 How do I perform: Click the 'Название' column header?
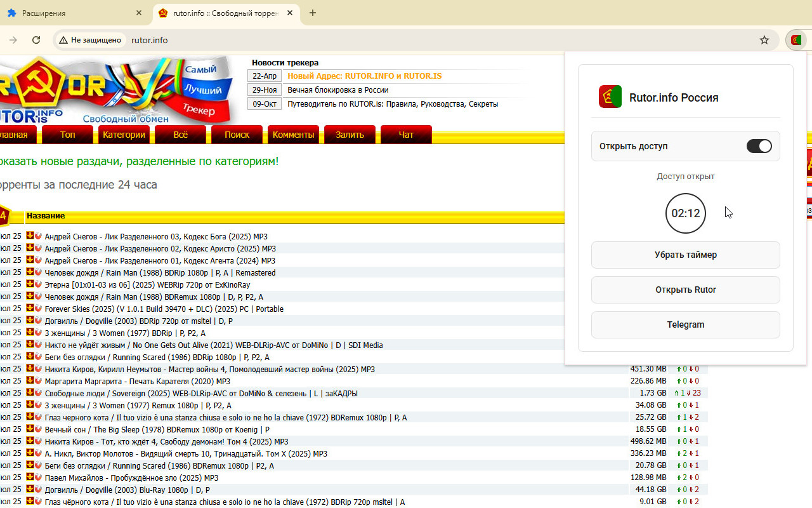point(46,216)
